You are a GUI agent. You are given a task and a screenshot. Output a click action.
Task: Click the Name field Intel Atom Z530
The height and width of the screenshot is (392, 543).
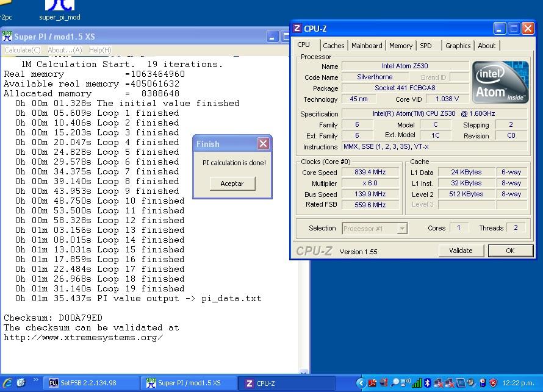(x=405, y=66)
